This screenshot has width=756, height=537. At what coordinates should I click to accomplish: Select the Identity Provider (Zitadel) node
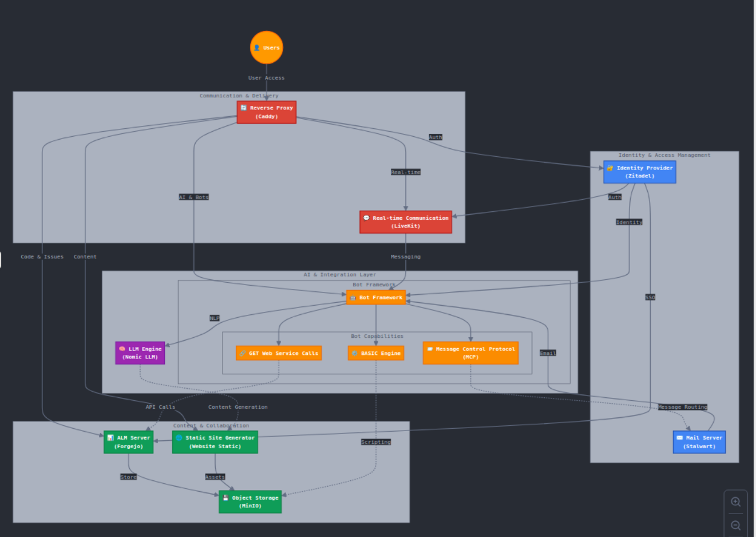point(639,172)
